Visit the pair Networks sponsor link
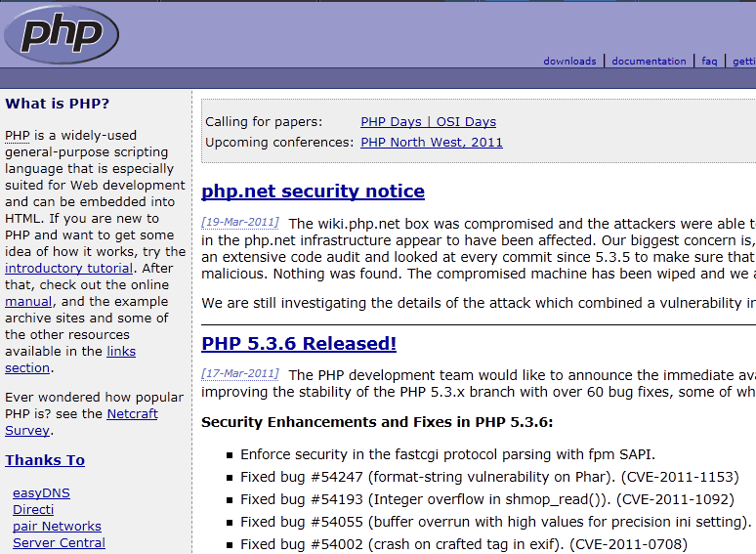Image resolution: width=756 pixels, height=554 pixels. tap(57, 526)
